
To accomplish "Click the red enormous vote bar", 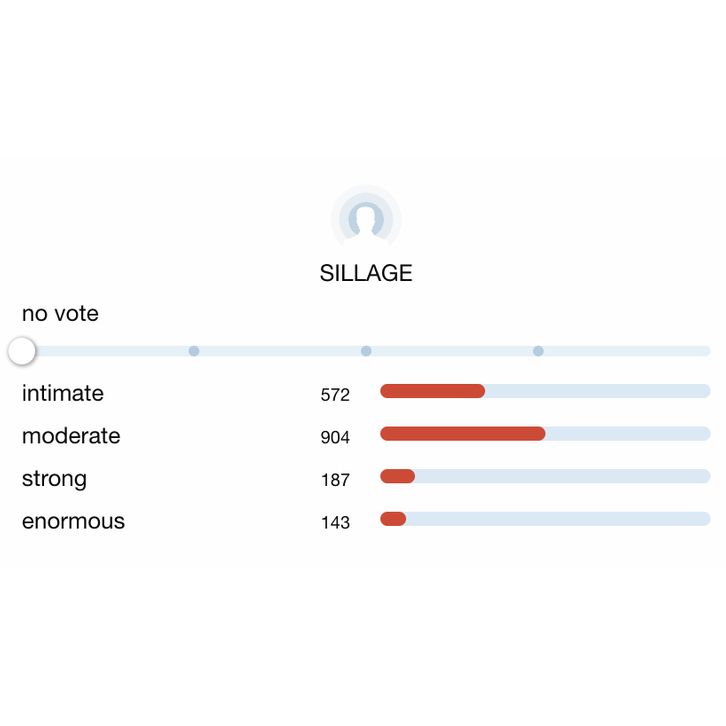I will 393,519.
